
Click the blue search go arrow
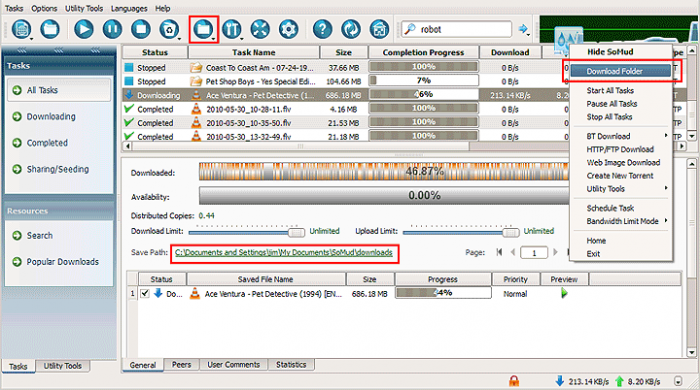[522, 29]
